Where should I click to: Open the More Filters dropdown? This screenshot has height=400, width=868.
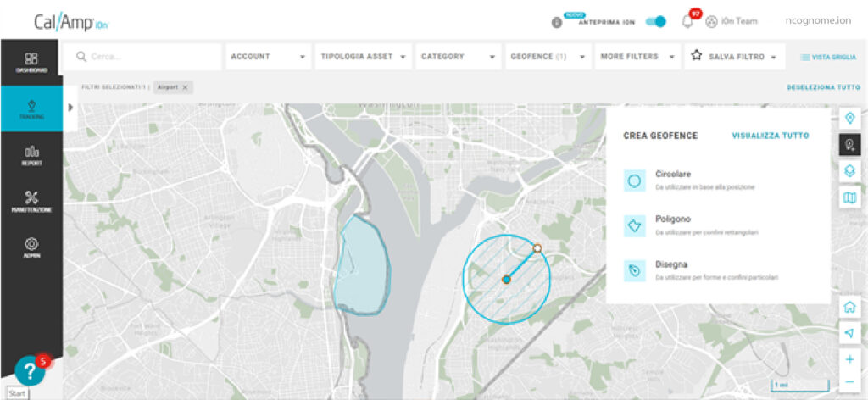coord(637,57)
